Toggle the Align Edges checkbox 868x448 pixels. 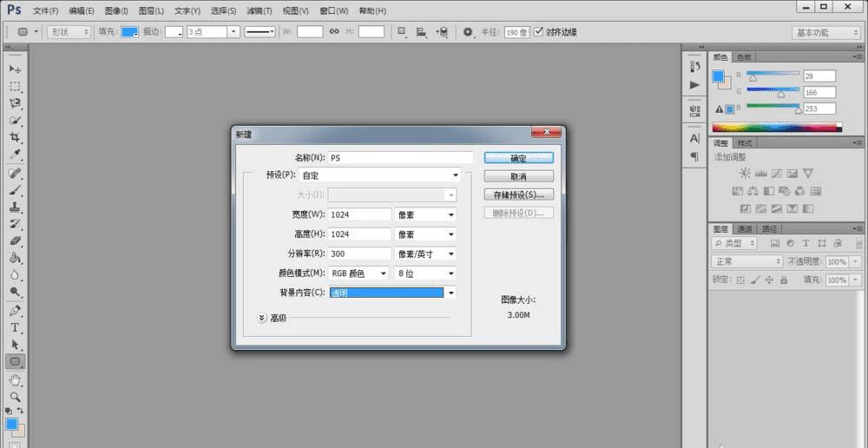tap(539, 31)
